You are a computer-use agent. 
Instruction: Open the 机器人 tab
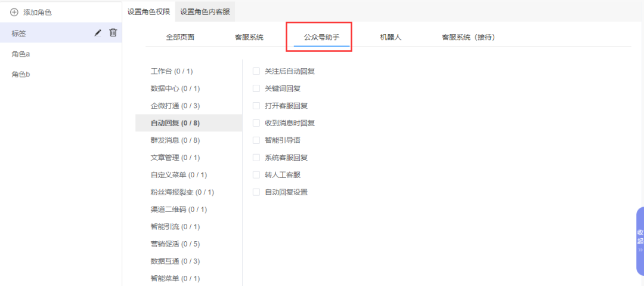pyautogui.click(x=391, y=38)
